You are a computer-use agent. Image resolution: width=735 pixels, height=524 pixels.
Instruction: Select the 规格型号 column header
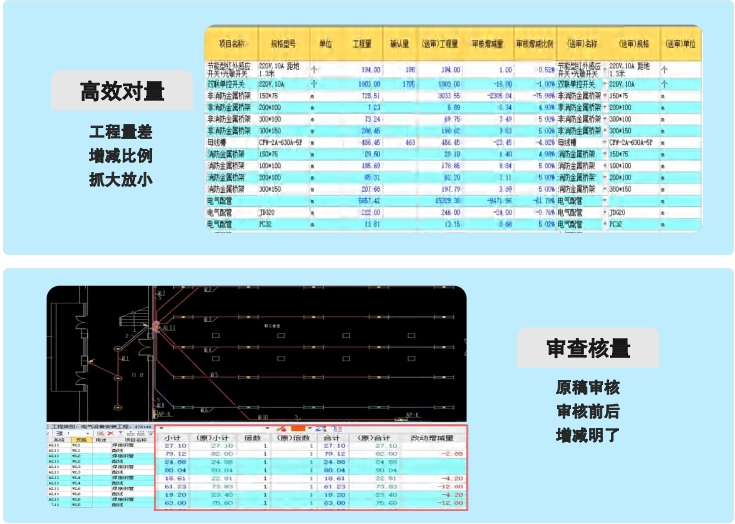coord(283,45)
